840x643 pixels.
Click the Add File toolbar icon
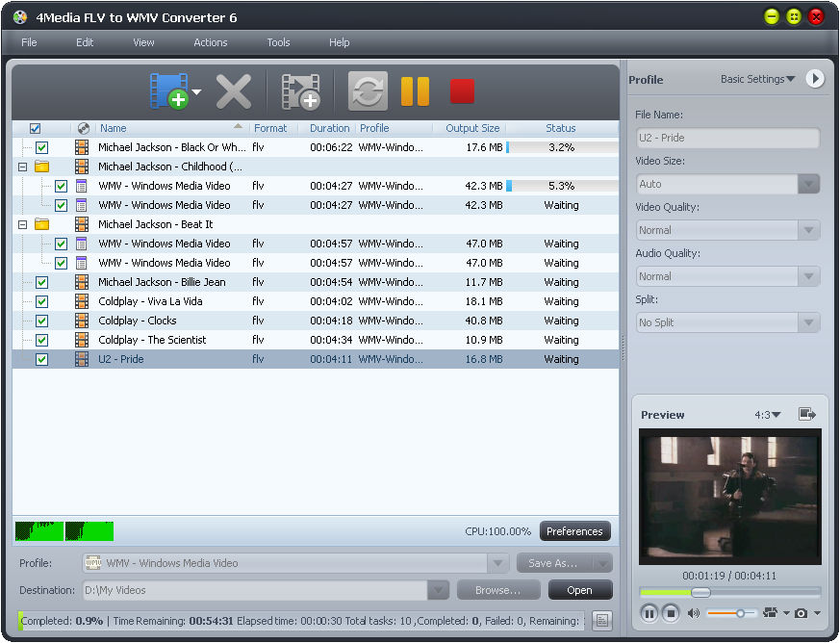coord(169,91)
